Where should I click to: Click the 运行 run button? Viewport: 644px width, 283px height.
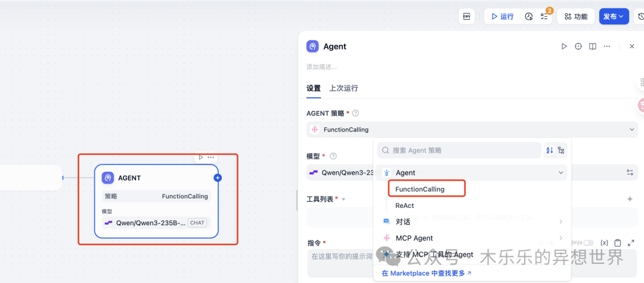pos(502,17)
